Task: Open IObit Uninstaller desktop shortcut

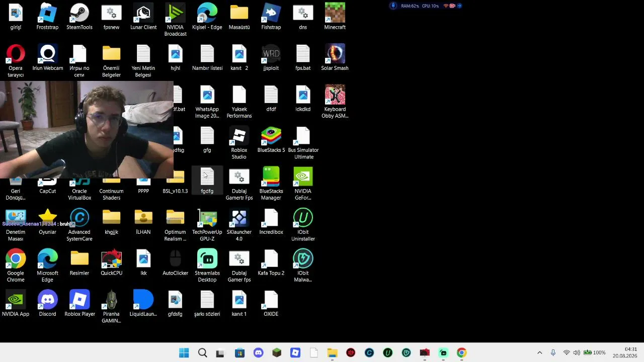Action: [303, 225]
